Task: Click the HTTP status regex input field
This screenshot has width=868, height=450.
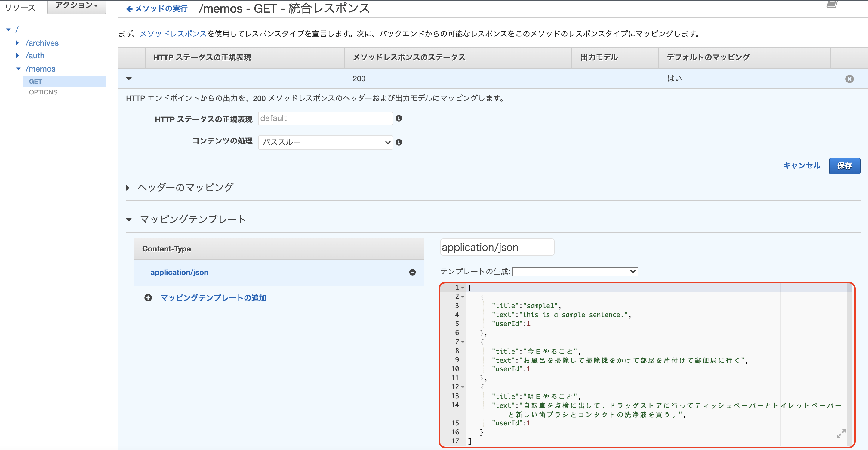Action: [x=325, y=118]
